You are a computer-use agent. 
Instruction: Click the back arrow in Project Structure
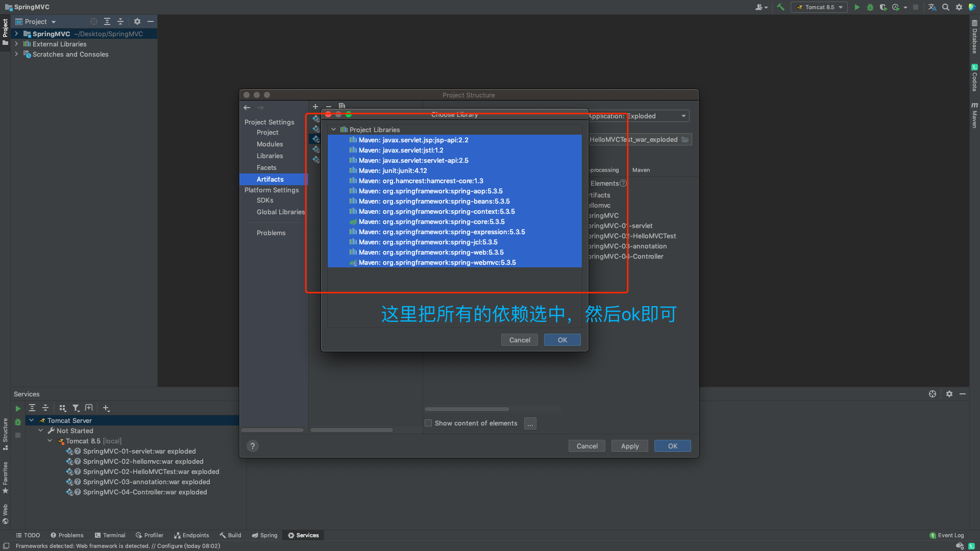point(247,108)
